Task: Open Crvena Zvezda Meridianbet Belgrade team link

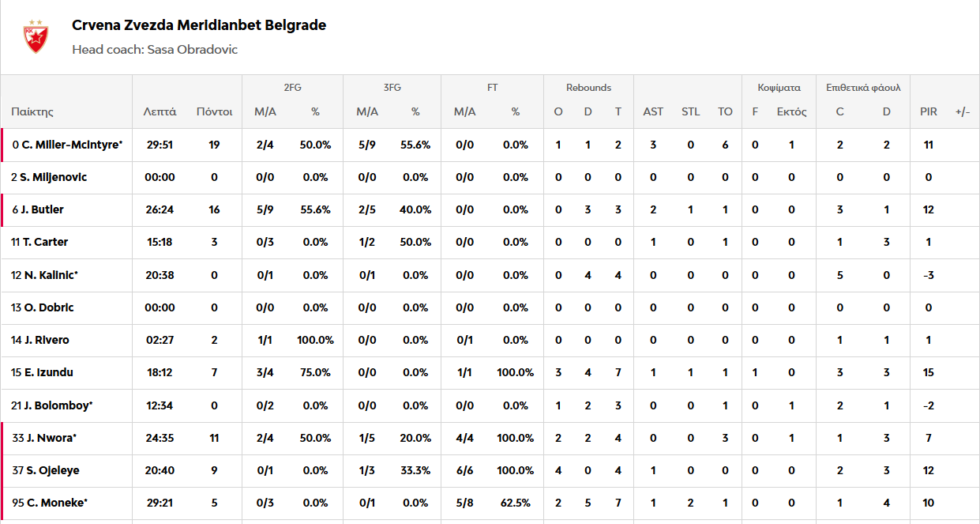Action: coord(198,25)
